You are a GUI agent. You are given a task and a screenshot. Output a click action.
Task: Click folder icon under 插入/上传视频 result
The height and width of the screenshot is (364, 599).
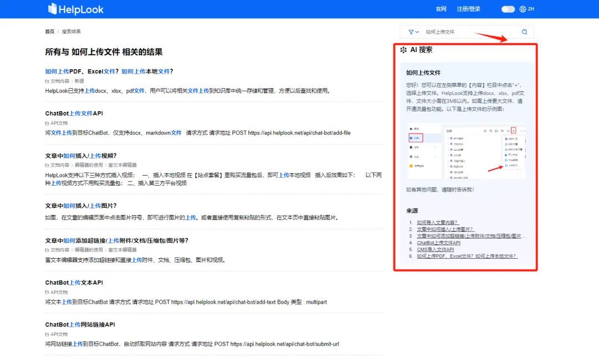(x=47, y=165)
